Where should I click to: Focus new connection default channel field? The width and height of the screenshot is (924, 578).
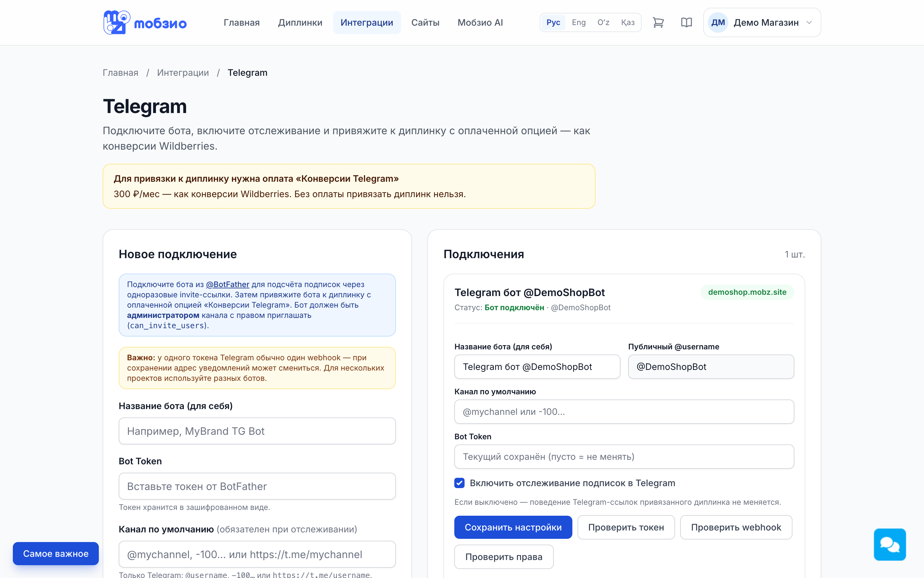(257, 554)
